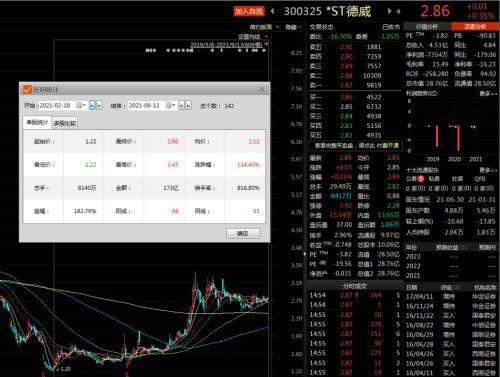Click the orange 加入自选 button
Viewport: 500px width, 377px height.
coord(249,11)
